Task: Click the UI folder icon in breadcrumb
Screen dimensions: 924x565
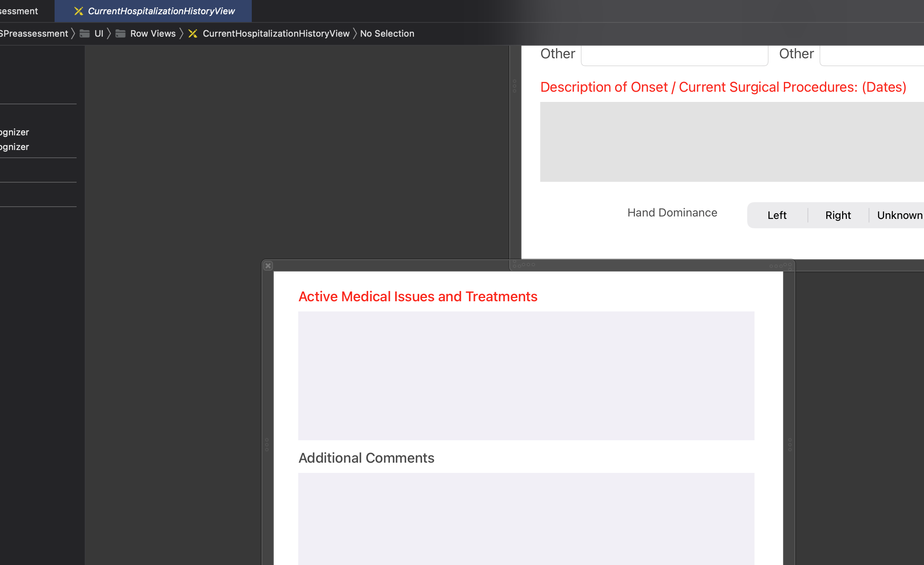Action: click(x=85, y=33)
